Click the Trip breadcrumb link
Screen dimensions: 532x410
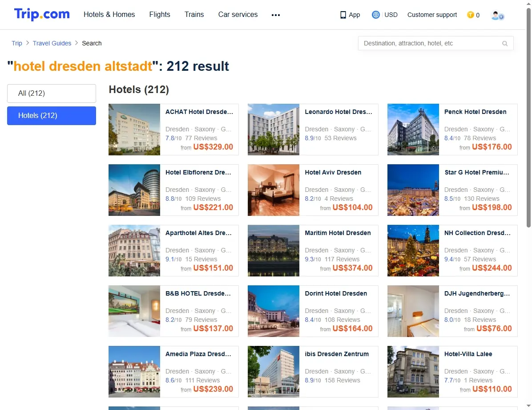(16, 43)
